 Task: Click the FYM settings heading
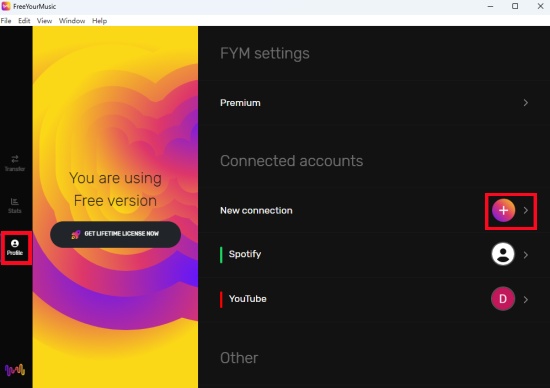pos(265,53)
